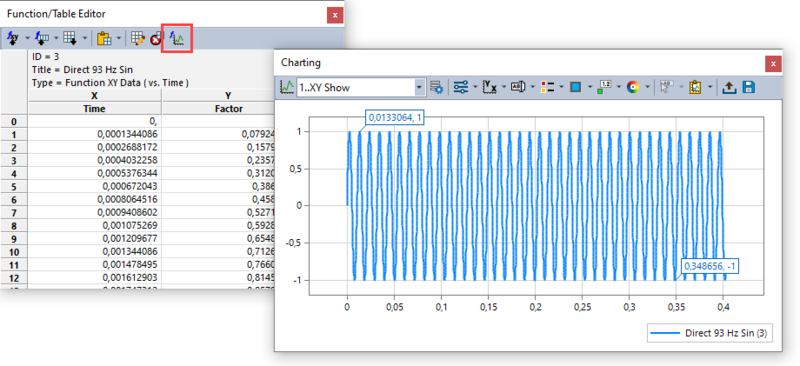Click the cell with value 0,001612903
Screen dimensions: 800x366
coord(94,278)
